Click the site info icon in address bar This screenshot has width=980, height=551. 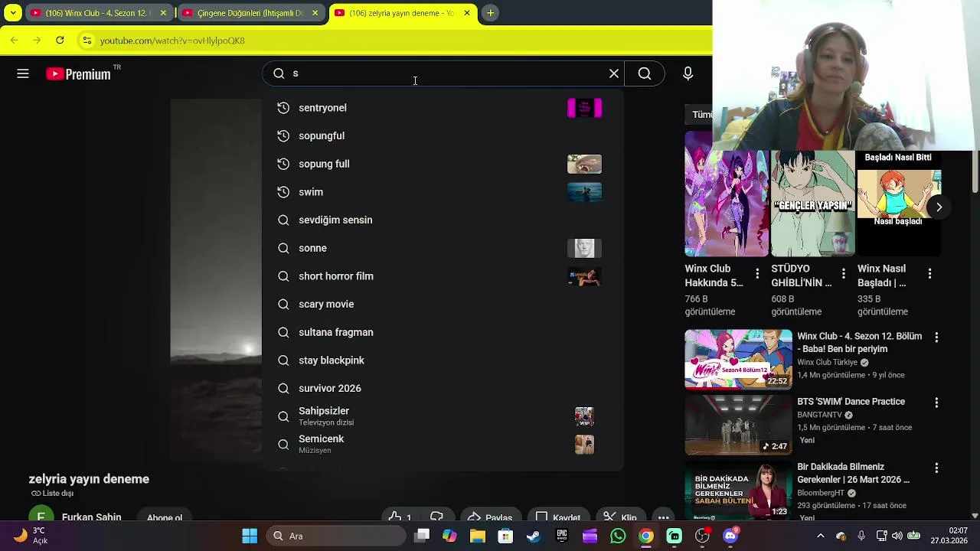[x=87, y=41]
